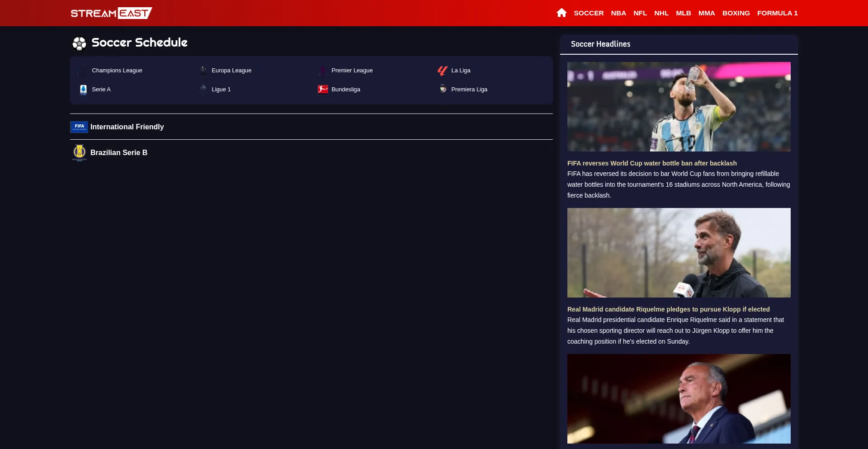Click the La Liga logo icon
This screenshot has height=449, width=868.
pos(443,71)
